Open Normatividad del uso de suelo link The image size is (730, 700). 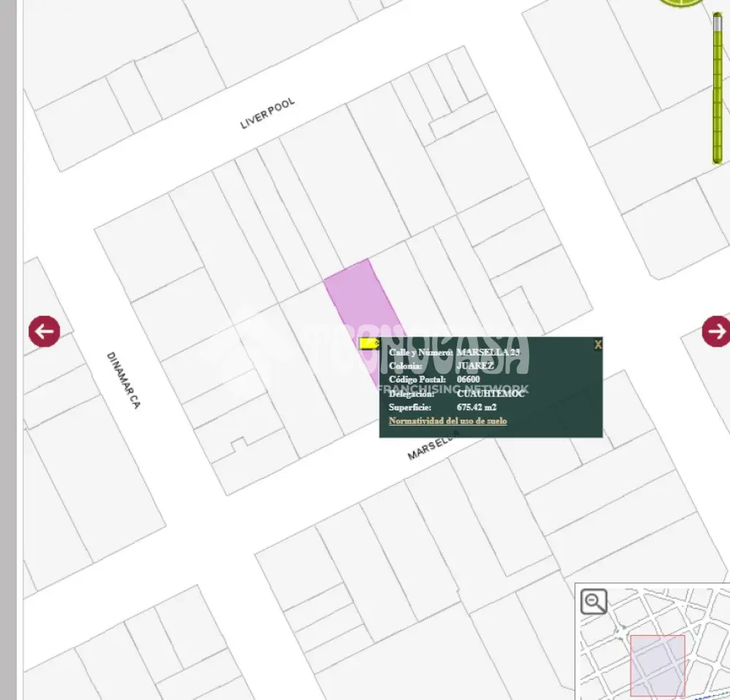[x=448, y=420]
